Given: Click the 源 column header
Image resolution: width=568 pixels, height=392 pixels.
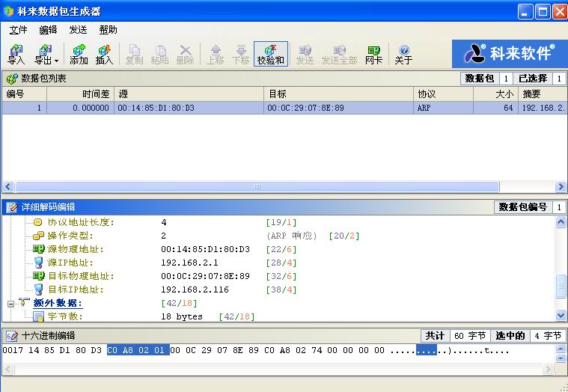Looking at the screenshot, I should pyautogui.click(x=189, y=94).
